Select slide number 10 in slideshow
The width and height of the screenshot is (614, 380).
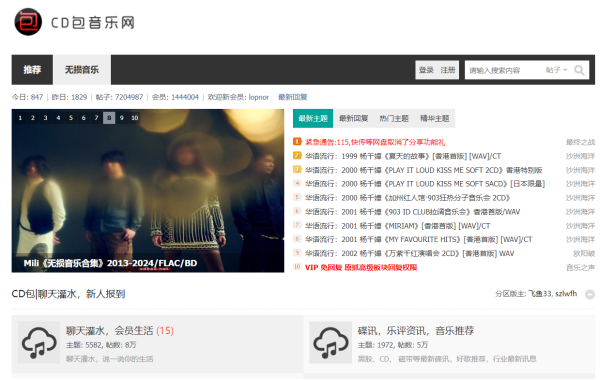pyautogui.click(x=135, y=118)
